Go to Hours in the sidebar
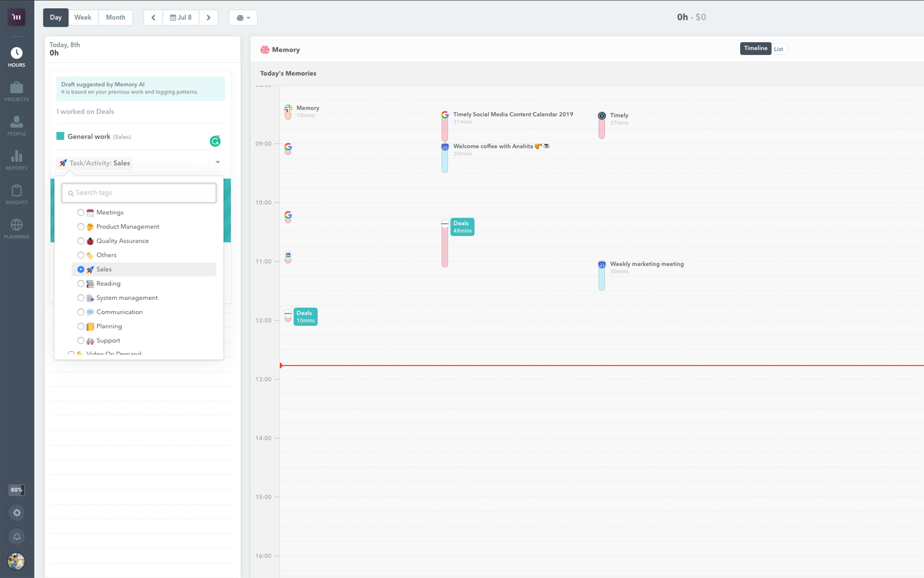The height and width of the screenshot is (578, 924). (16, 57)
